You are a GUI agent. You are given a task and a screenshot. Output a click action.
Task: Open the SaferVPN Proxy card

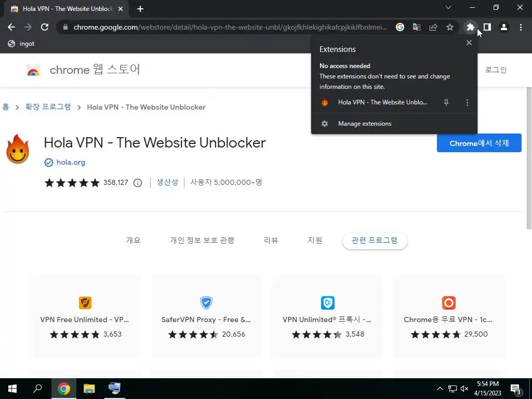tap(206, 315)
